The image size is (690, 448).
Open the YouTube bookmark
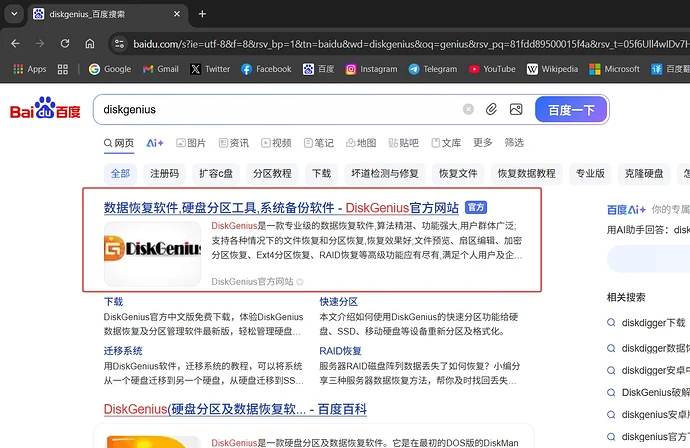pos(492,69)
